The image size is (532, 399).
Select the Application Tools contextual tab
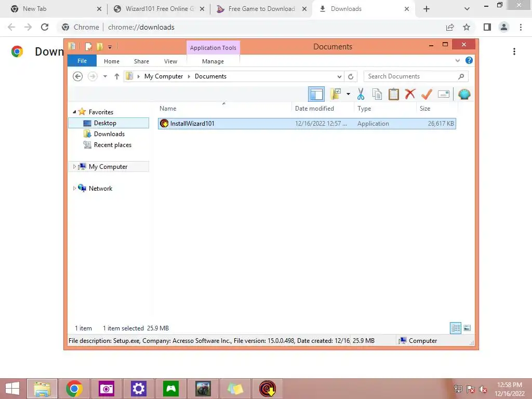[x=213, y=47]
